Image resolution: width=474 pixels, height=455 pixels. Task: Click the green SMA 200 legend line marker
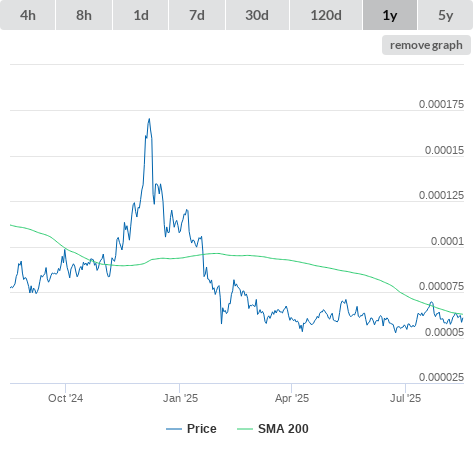245,429
